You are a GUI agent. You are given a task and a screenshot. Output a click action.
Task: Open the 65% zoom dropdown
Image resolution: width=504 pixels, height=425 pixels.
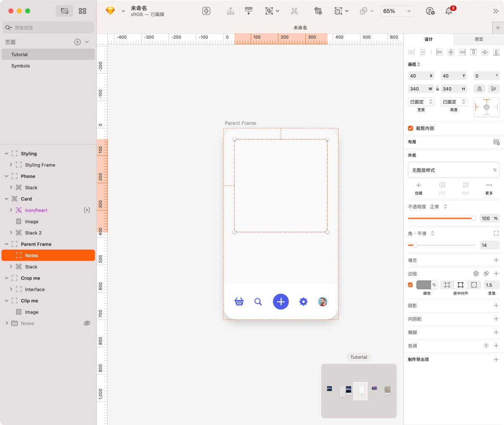point(397,11)
